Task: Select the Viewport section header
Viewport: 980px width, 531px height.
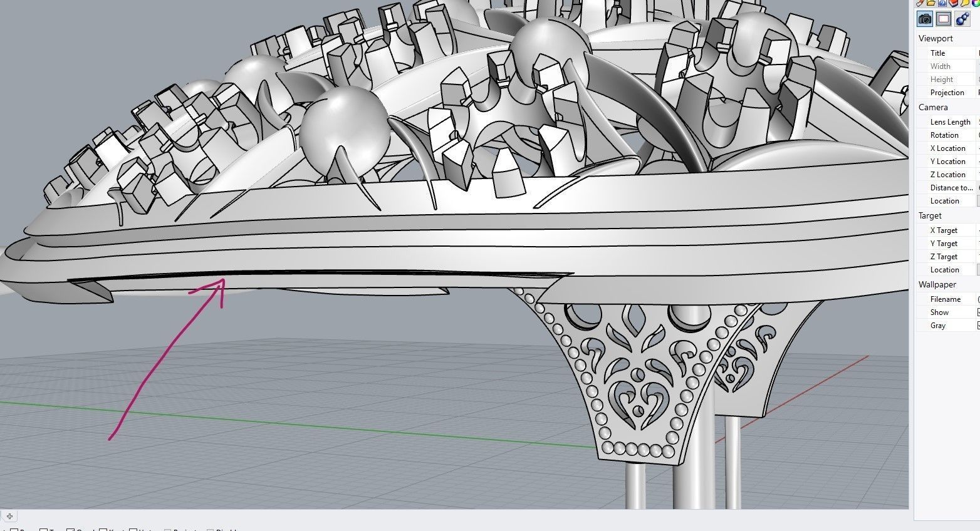Action: pos(936,38)
